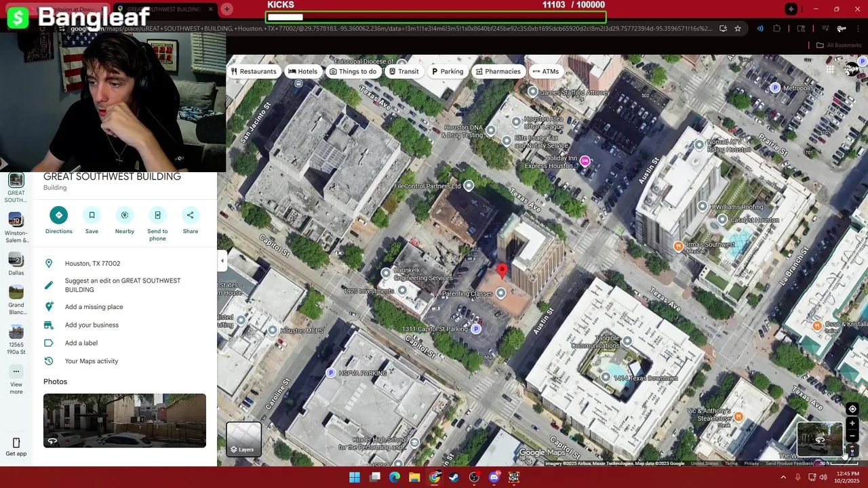
Task: Open File Explorer from taskbar
Action: [x=414, y=477]
